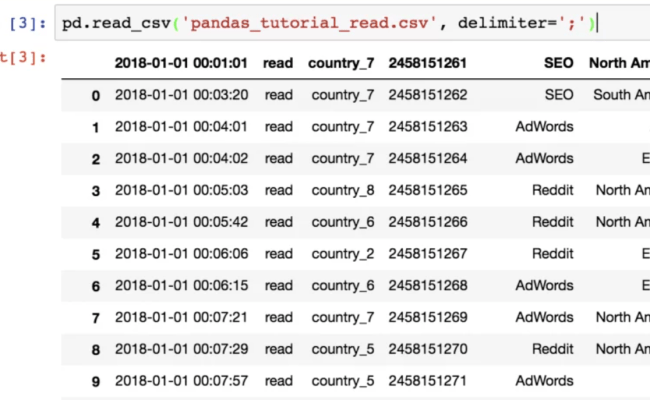
Task: Click 'SEO' cell in row 0
Action: click(x=559, y=95)
